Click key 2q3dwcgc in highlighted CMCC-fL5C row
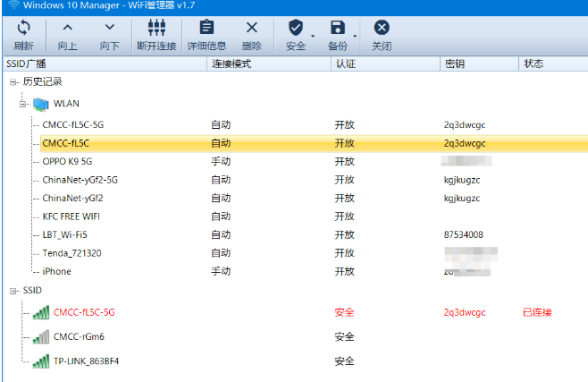Image resolution: width=588 pixels, height=382 pixels. click(x=465, y=144)
